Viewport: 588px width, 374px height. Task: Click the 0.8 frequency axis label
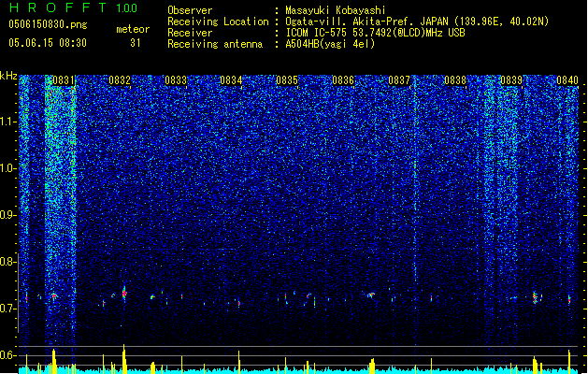click(7, 262)
